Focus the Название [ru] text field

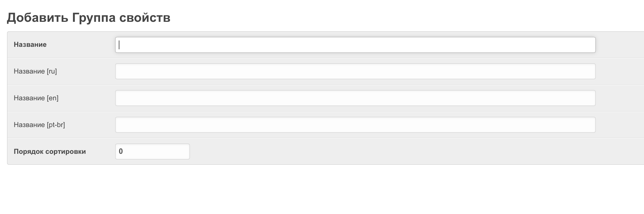tap(355, 71)
